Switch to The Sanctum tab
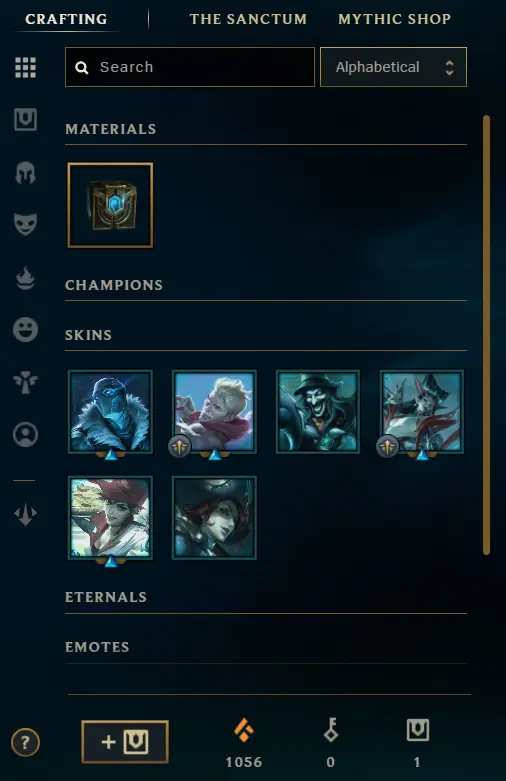The image size is (506, 781). pos(248,19)
